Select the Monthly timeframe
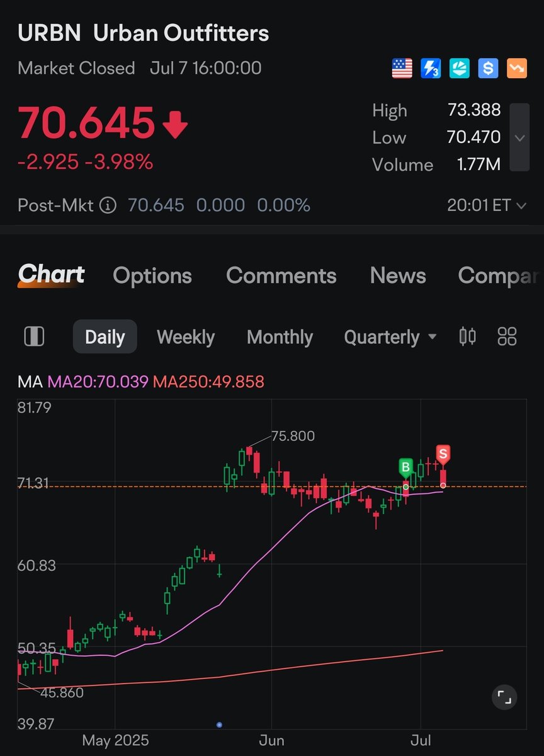 [280, 337]
